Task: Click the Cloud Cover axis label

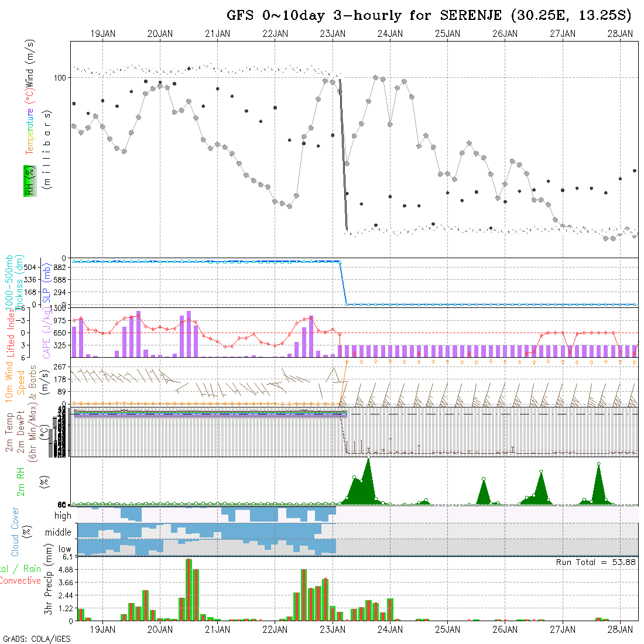Action: (15, 532)
